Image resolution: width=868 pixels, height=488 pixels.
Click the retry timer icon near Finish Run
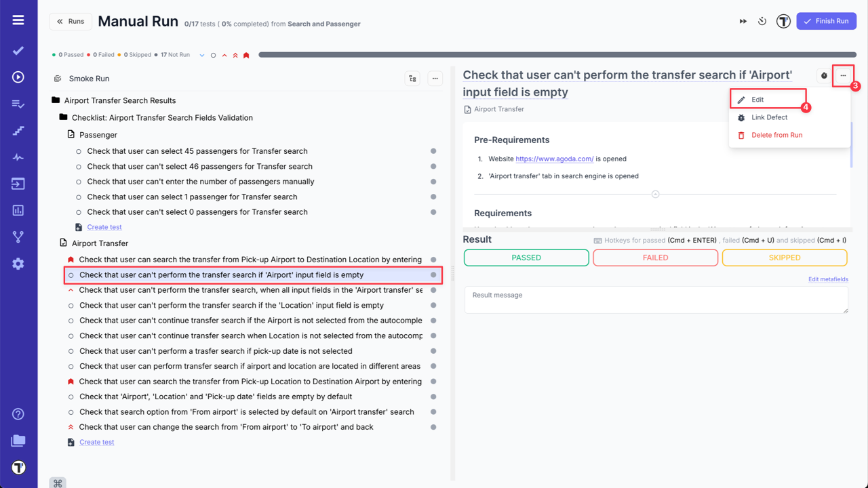(762, 21)
